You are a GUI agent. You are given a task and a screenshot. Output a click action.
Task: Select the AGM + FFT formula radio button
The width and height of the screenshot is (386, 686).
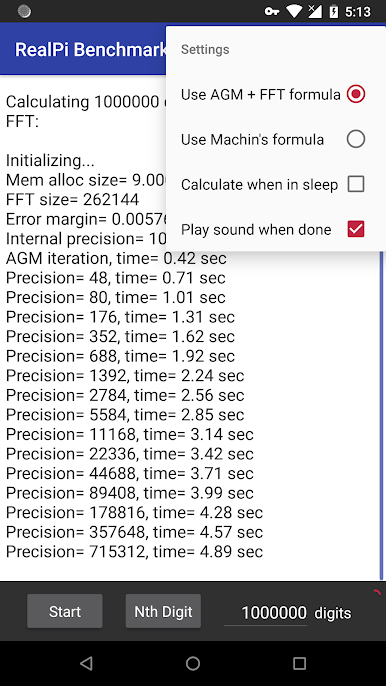coord(355,94)
